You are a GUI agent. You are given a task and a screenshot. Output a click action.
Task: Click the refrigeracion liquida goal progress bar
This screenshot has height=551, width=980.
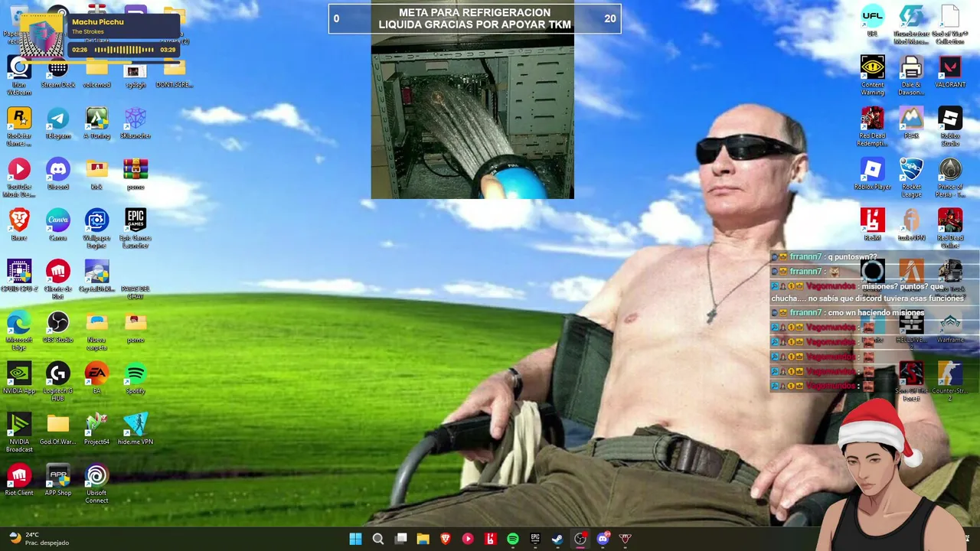(x=475, y=18)
